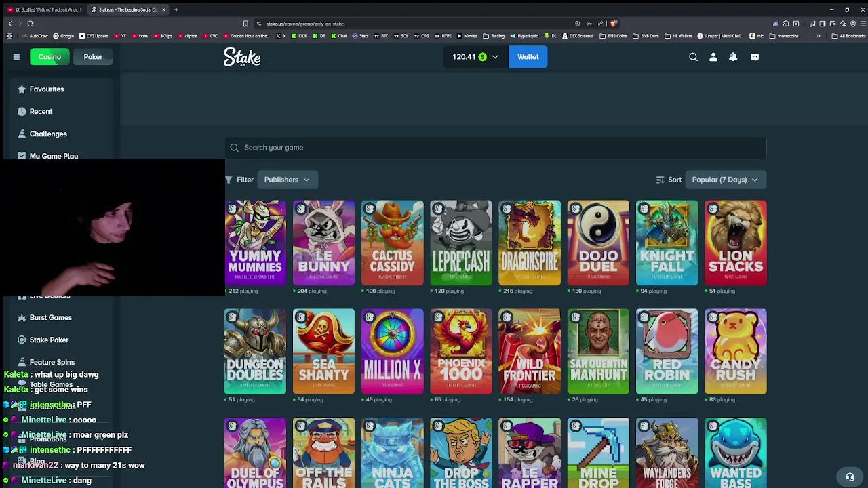The image size is (868, 488).
Task: Open Candy Rush game
Action: (x=736, y=351)
